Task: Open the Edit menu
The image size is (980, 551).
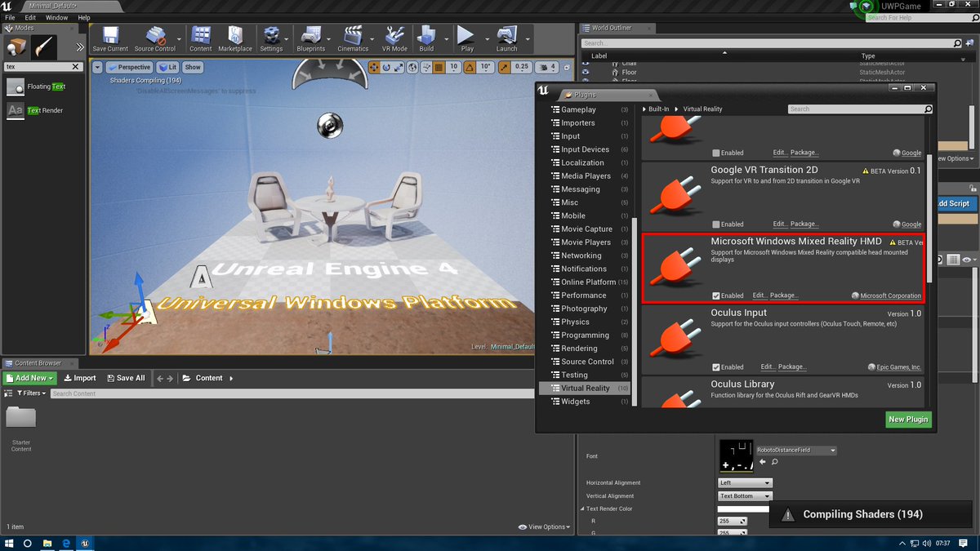Action: (x=30, y=17)
